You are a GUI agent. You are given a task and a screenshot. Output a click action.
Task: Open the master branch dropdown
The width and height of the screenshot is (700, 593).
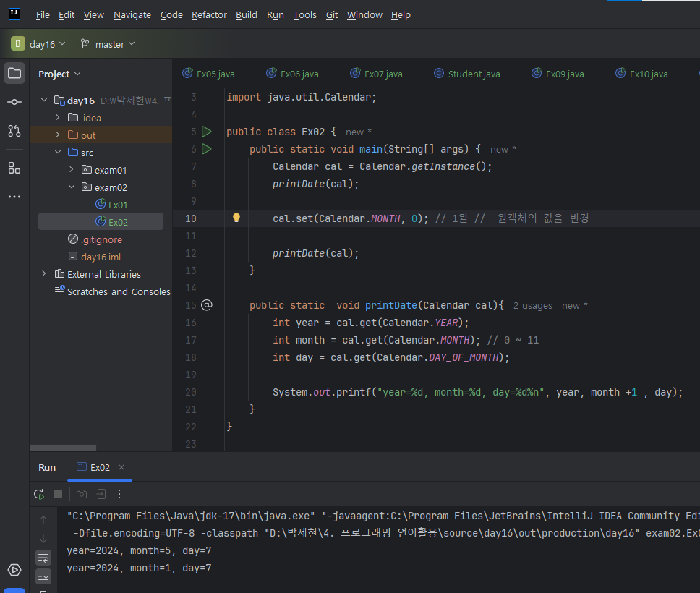point(107,44)
